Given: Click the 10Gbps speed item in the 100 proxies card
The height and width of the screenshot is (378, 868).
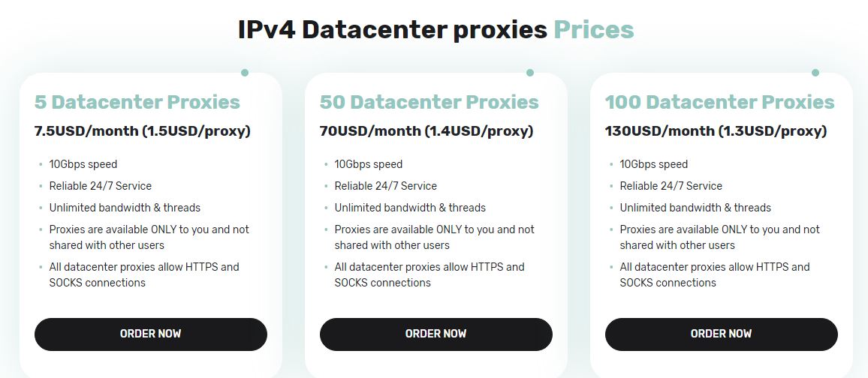Looking at the screenshot, I should [x=654, y=164].
